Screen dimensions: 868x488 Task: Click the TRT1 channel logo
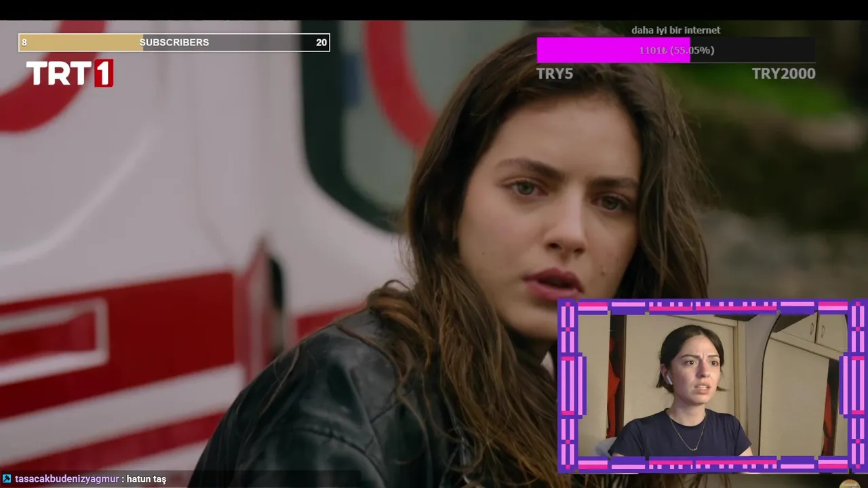pos(69,73)
